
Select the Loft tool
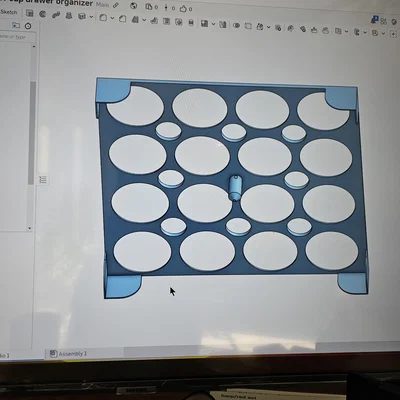click(x=69, y=15)
